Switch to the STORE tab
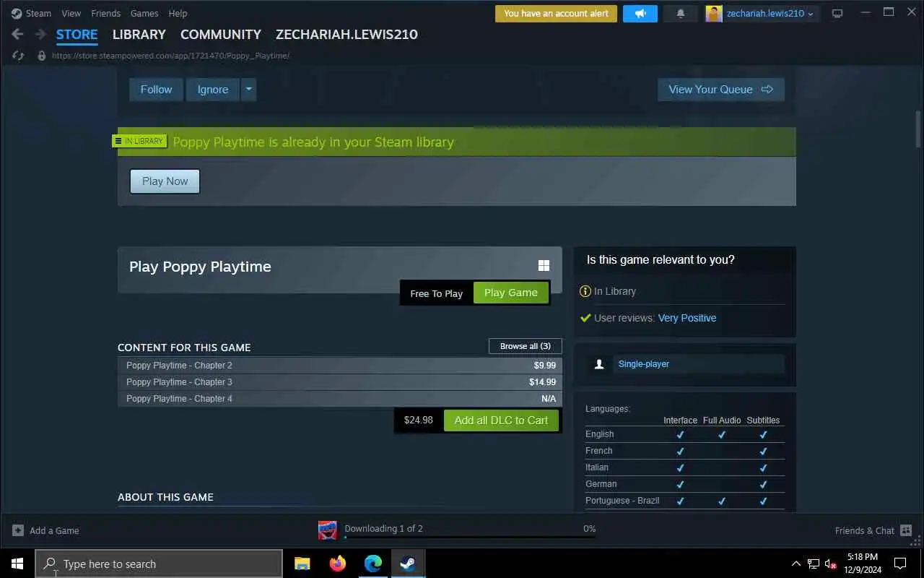 coord(77,34)
